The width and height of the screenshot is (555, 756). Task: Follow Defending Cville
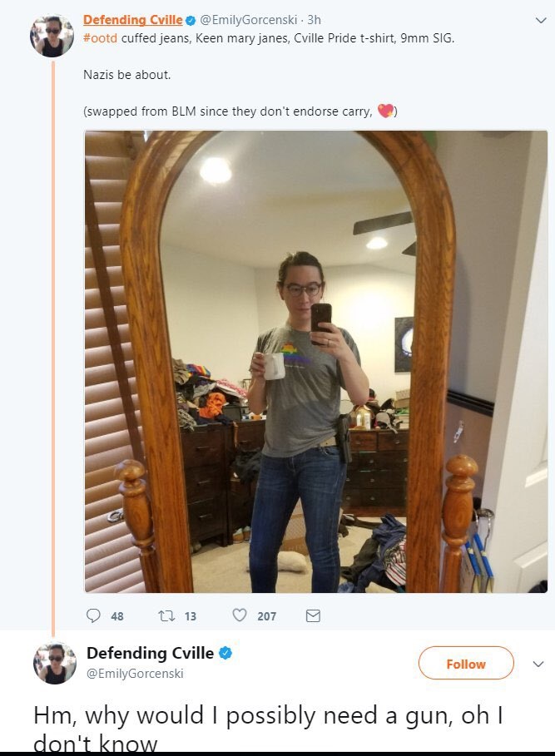pos(466,664)
